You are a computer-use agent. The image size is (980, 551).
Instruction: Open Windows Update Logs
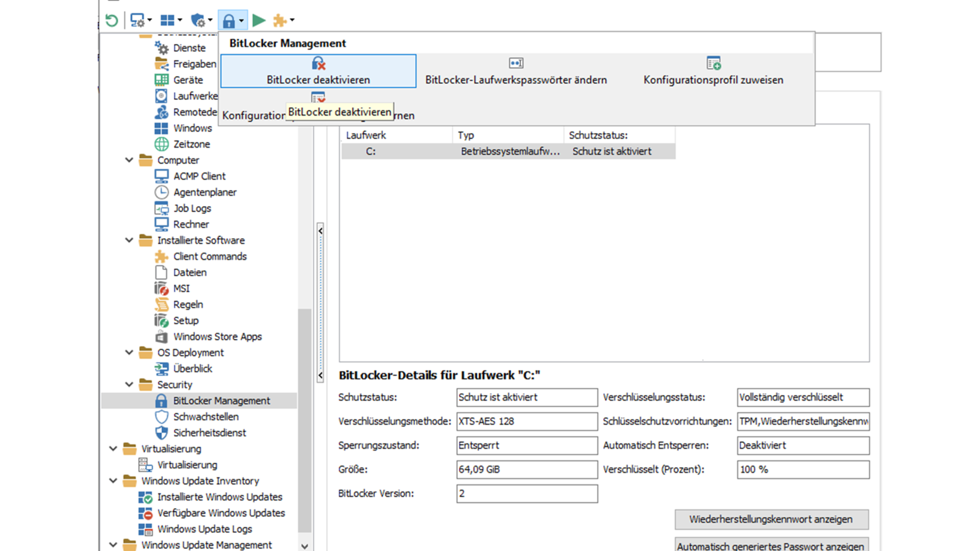pyautogui.click(x=205, y=529)
